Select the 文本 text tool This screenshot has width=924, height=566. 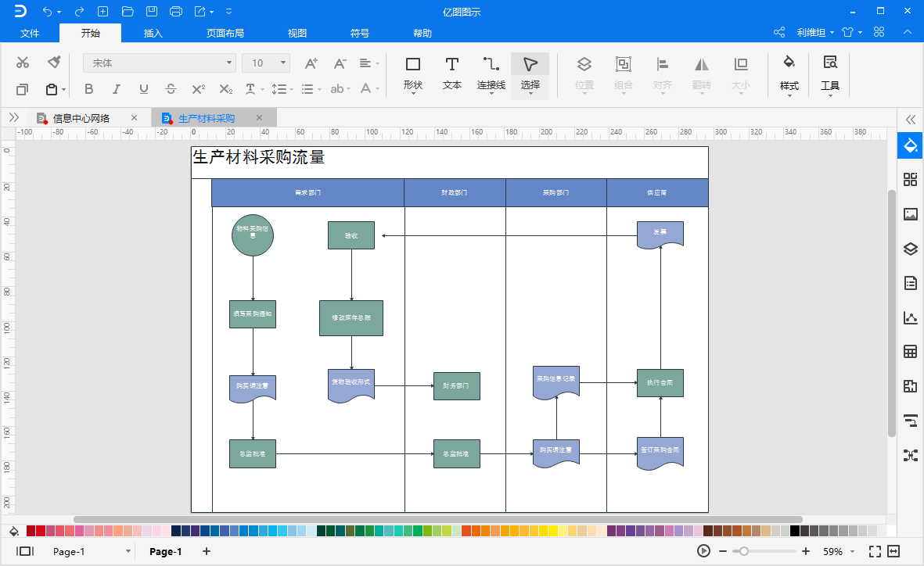[x=452, y=74]
